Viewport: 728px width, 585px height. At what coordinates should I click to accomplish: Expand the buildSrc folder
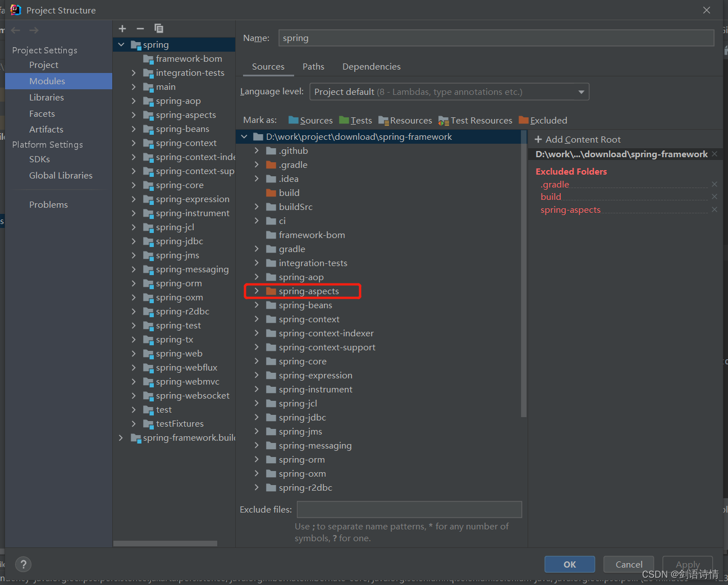[x=257, y=207]
